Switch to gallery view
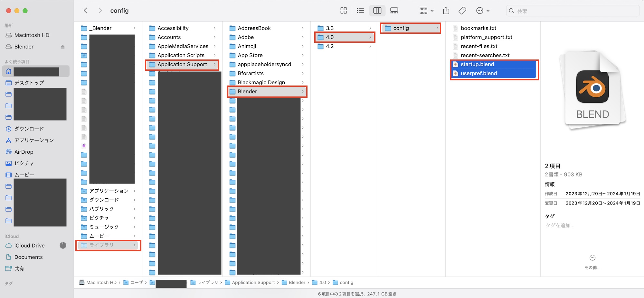This screenshot has width=644, height=298. pyautogui.click(x=394, y=11)
